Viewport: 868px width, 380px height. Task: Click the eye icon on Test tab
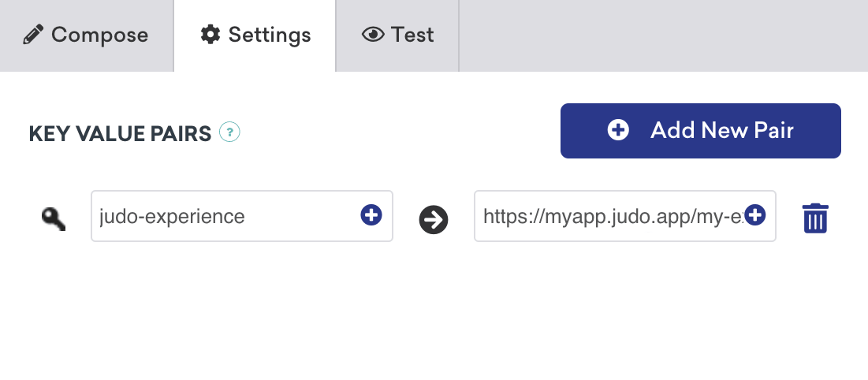click(x=372, y=35)
